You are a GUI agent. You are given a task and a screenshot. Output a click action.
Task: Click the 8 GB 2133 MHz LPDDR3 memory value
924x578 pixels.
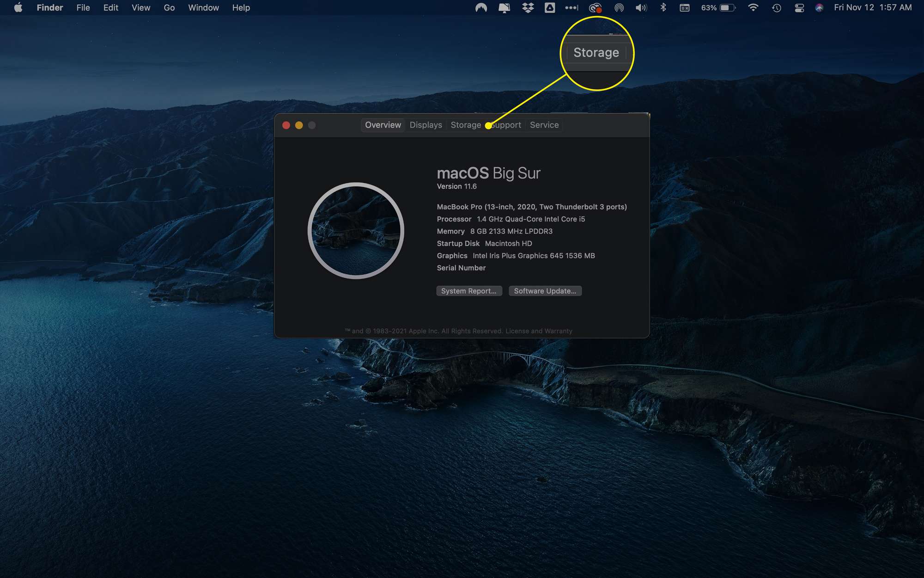[511, 231]
